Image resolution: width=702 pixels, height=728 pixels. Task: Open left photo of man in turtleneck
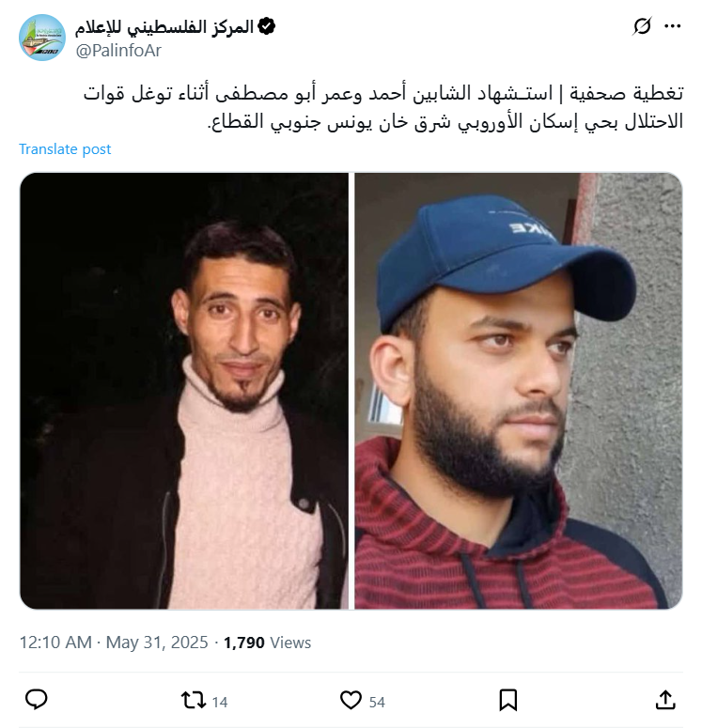pyautogui.click(x=184, y=391)
